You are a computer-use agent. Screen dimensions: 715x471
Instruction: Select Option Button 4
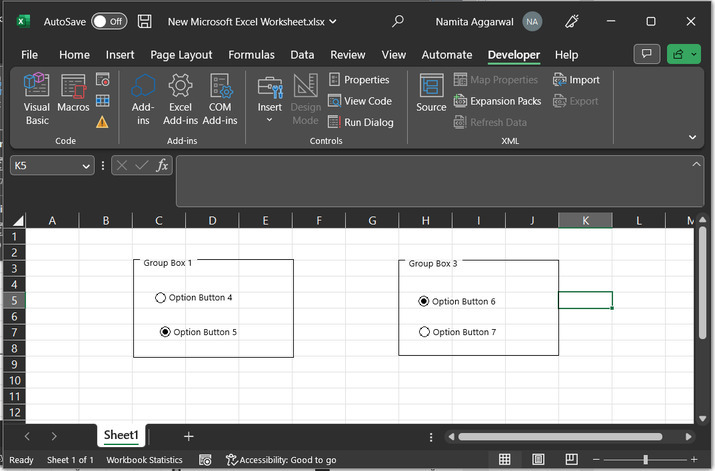[x=161, y=298]
